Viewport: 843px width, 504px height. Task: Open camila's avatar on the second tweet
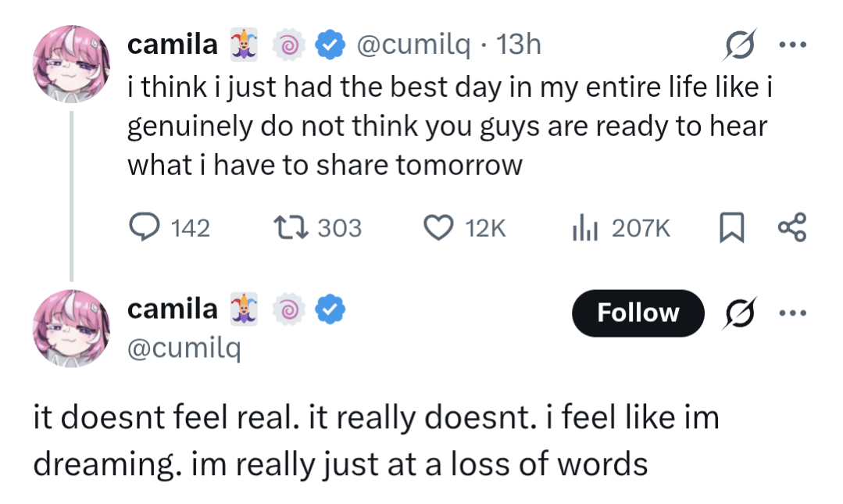(x=72, y=328)
